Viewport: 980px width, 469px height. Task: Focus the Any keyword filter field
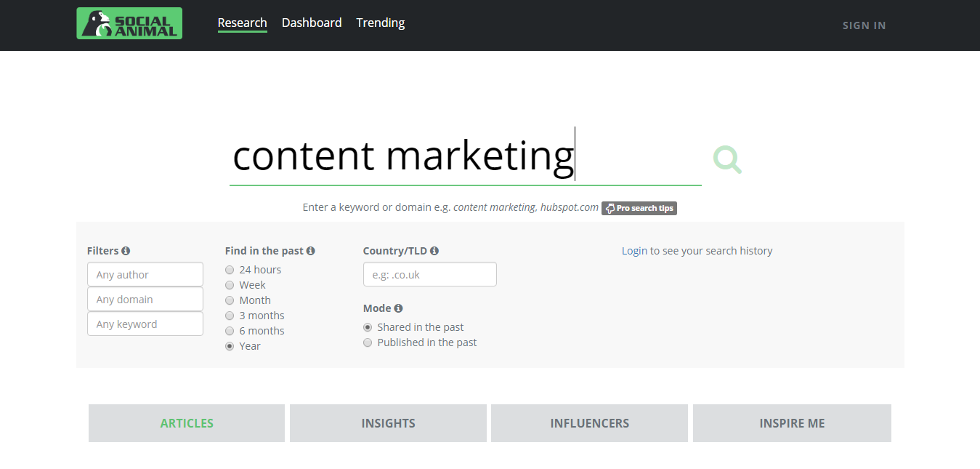point(145,324)
